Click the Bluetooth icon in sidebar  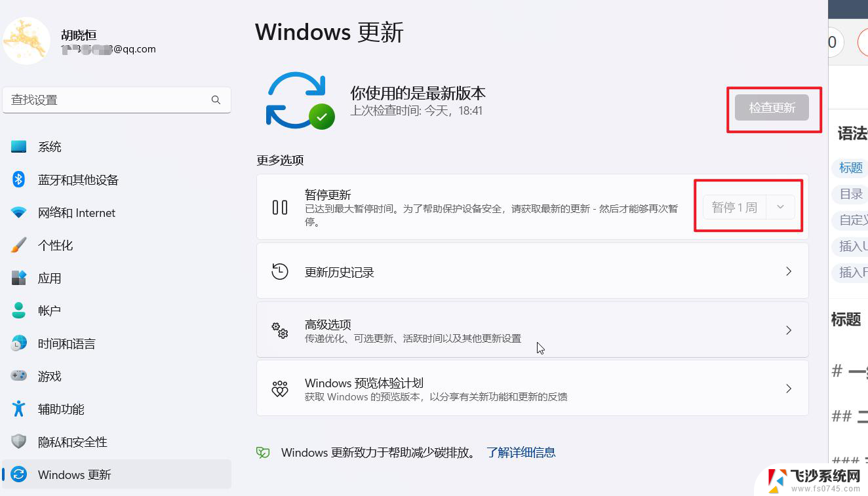[18, 179]
